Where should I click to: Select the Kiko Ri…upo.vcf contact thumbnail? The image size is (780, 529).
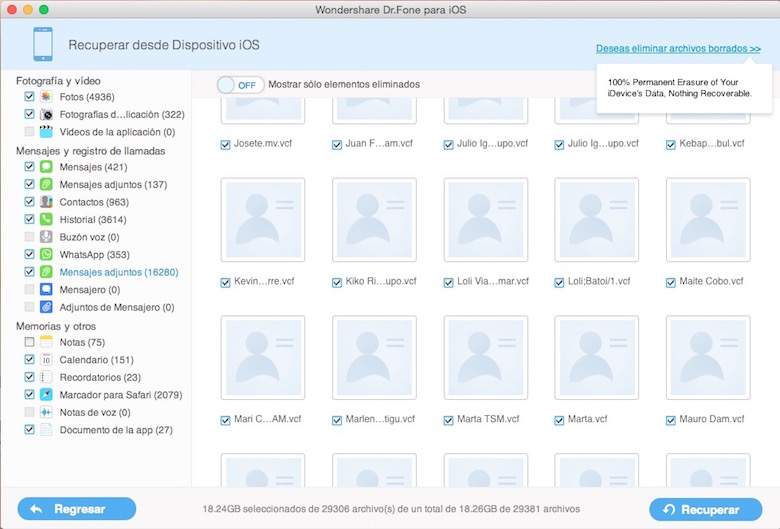(374, 219)
